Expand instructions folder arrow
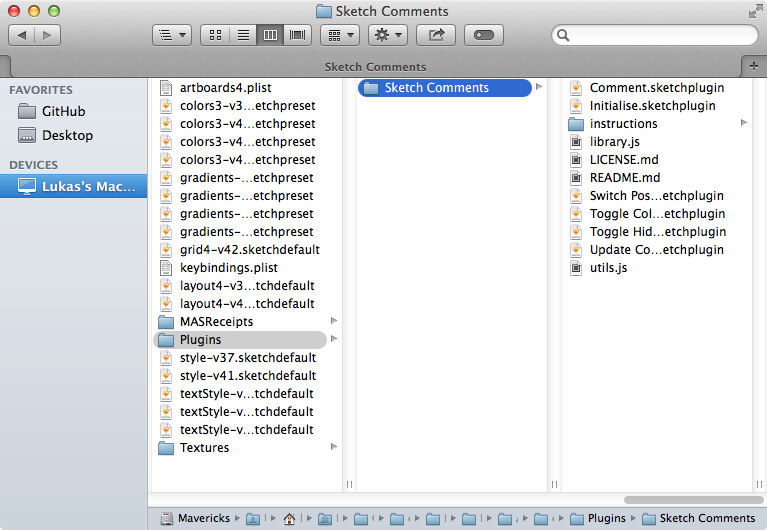The width and height of the screenshot is (767, 530). pos(744,123)
